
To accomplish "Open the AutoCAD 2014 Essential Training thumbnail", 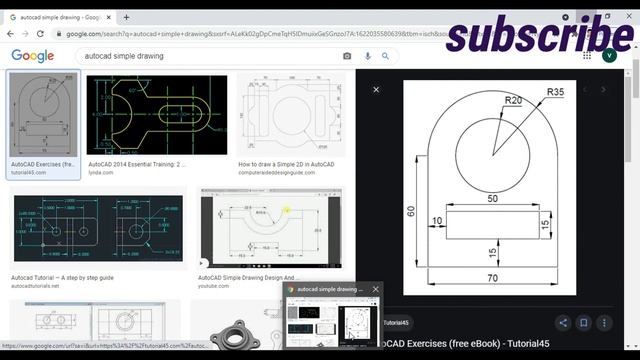I will coord(157,115).
